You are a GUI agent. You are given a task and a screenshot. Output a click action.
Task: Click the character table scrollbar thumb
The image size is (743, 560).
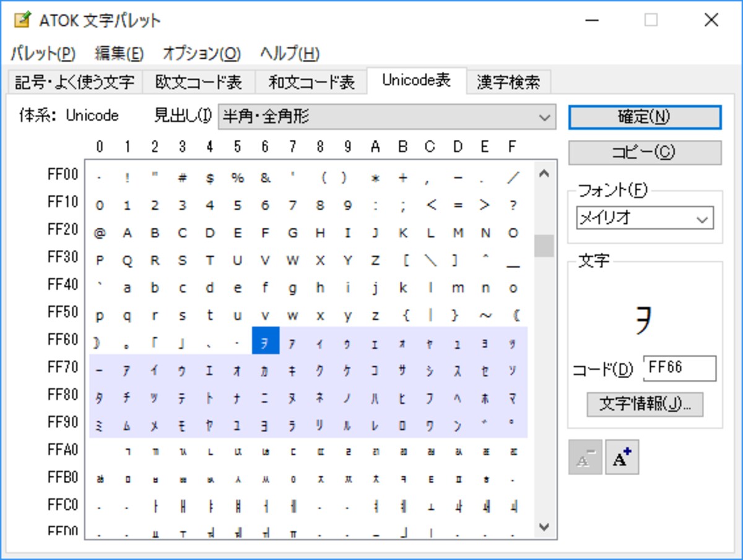544,246
